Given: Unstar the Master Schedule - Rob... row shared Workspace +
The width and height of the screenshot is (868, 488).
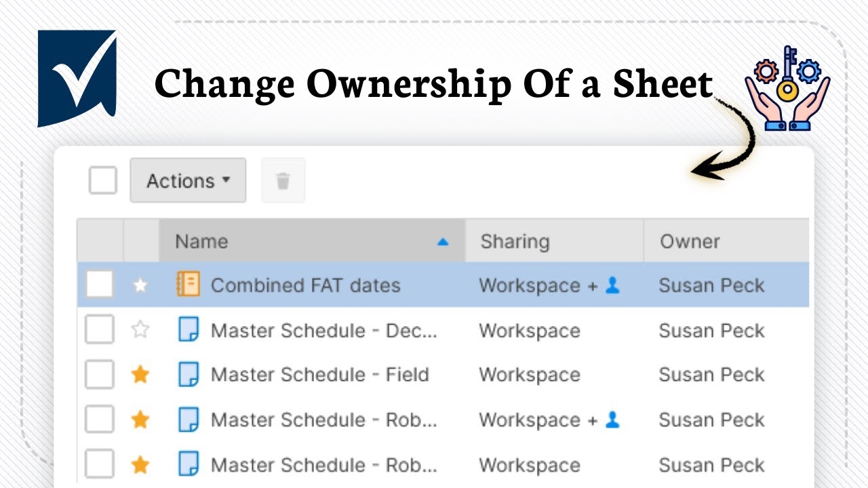Looking at the screenshot, I should tap(140, 420).
